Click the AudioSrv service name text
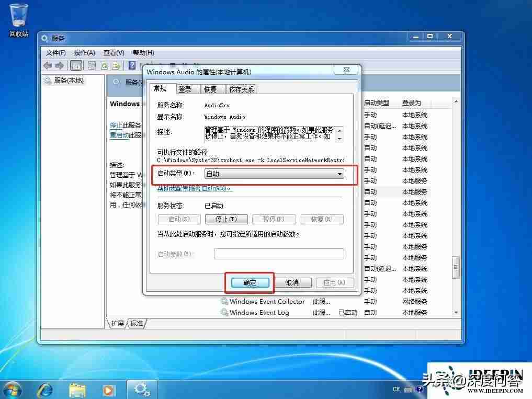The width and height of the screenshot is (532, 399). coord(217,105)
